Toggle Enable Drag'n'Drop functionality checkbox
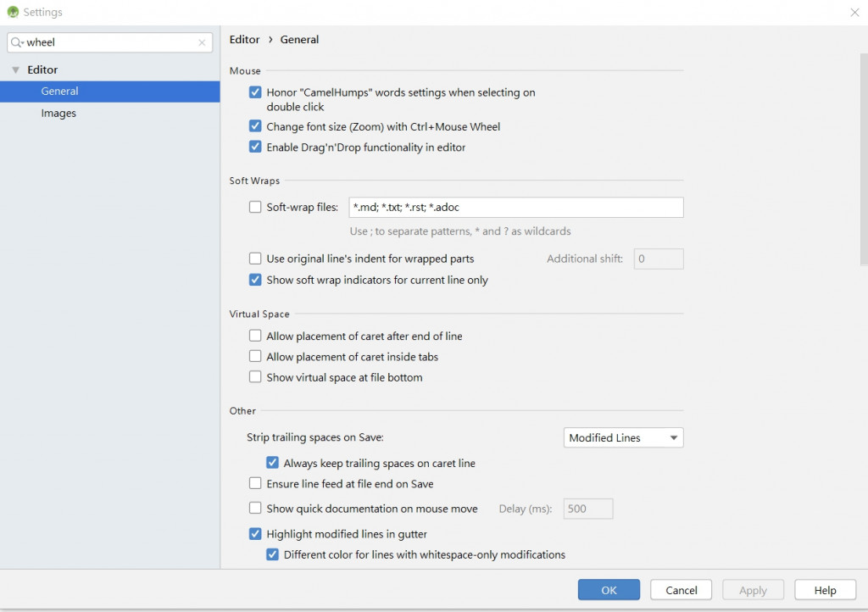Viewport: 868px width, 612px height. pos(255,147)
